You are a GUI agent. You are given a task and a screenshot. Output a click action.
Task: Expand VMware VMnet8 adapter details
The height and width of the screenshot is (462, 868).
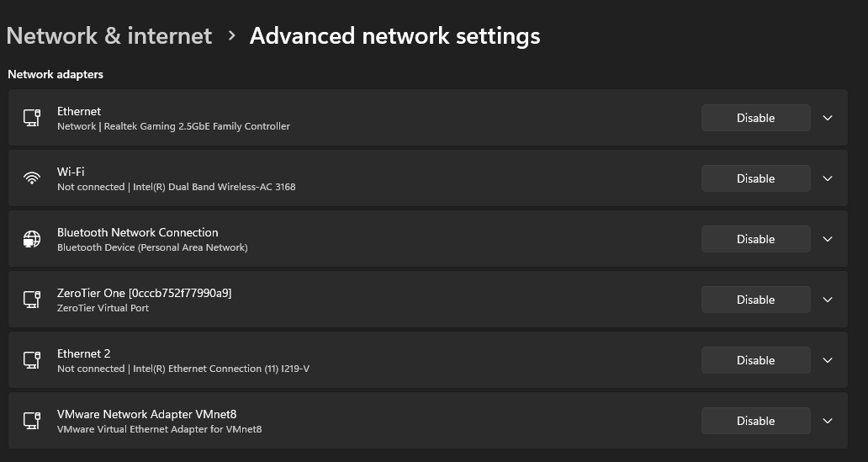point(828,421)
